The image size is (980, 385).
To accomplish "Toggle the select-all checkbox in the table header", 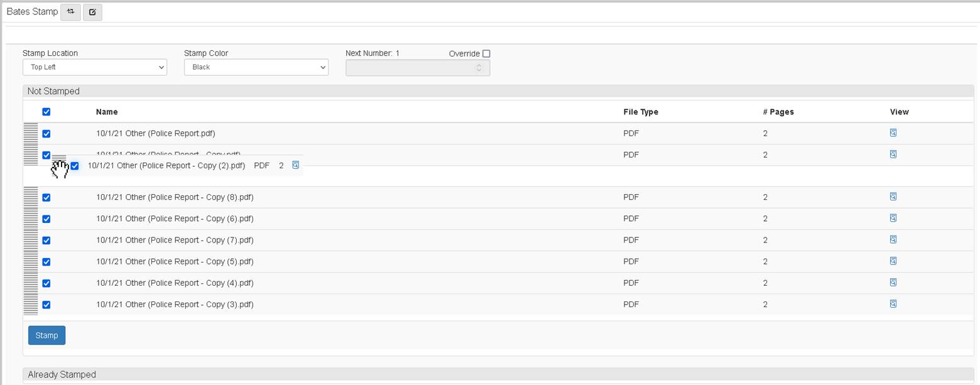I will [x=46, y=112].
